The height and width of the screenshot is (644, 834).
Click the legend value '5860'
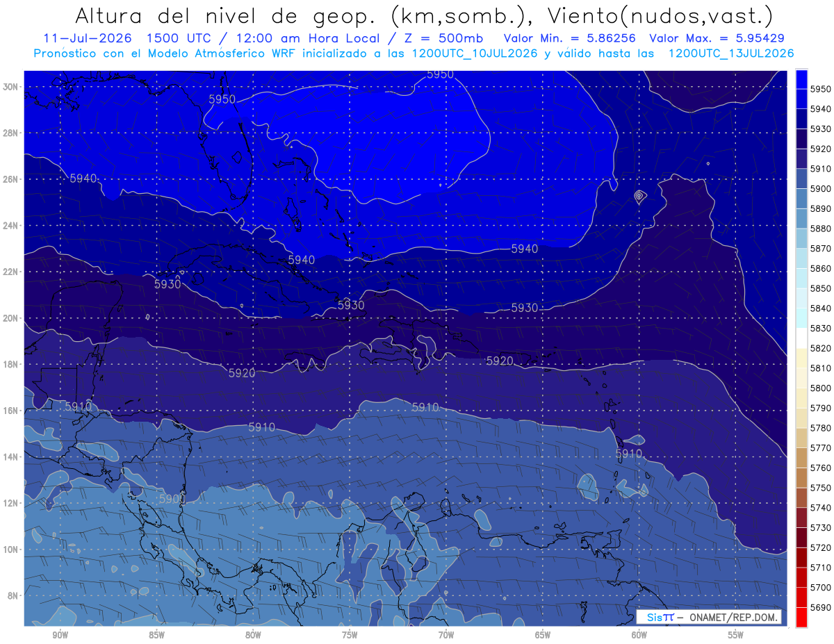click(x=820, y=268)
